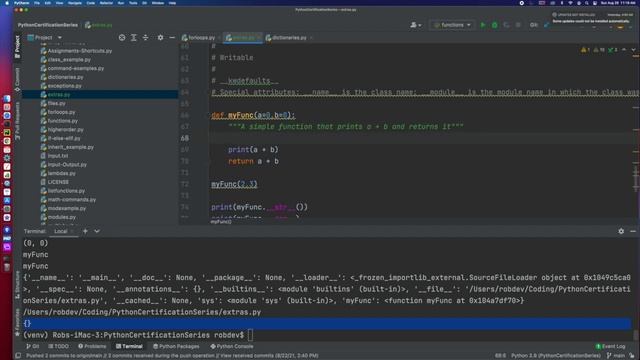The width and height of the screenshot is (640, 360).
Task: Open the Git tool window button
Action: pyautogui.click(x=33, y=346)
